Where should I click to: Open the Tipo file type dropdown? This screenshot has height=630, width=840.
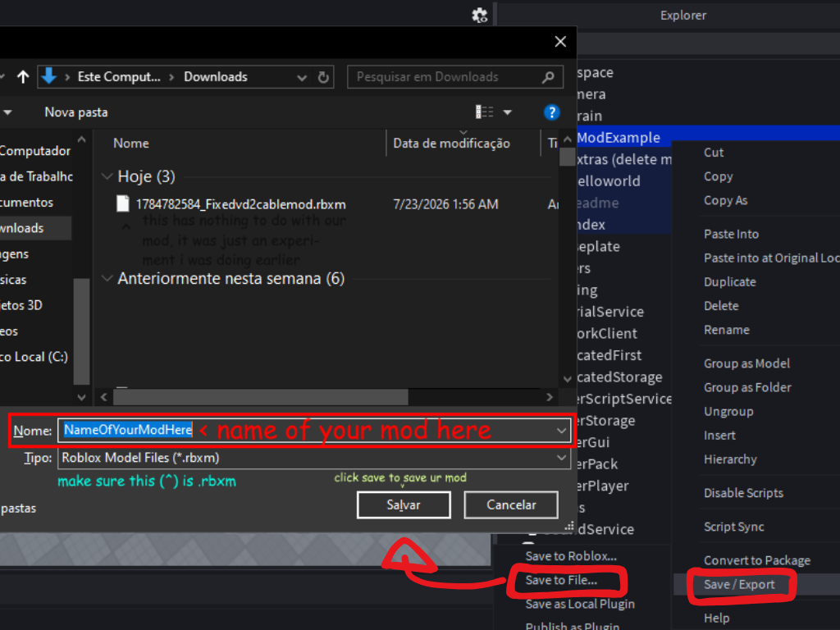click(x=561, y=458)
